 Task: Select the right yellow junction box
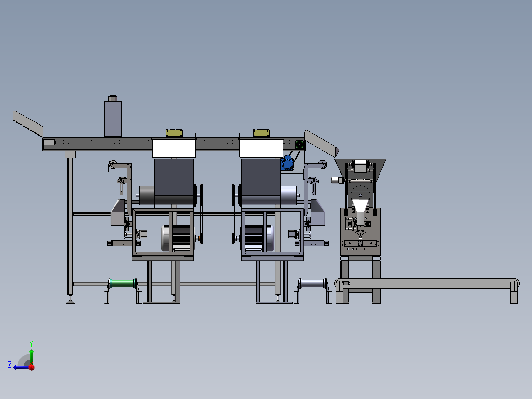[x=261, y=133]
